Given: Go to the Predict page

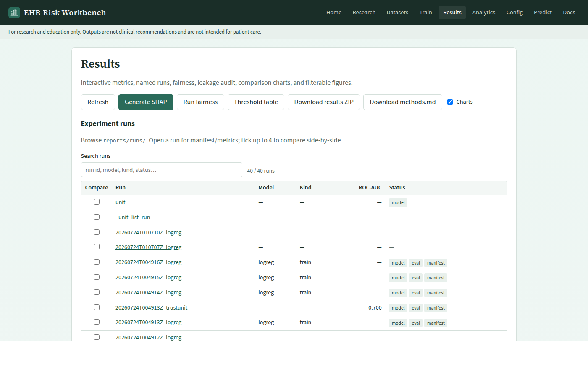Looking at the screenshot, I should (543, 13).
